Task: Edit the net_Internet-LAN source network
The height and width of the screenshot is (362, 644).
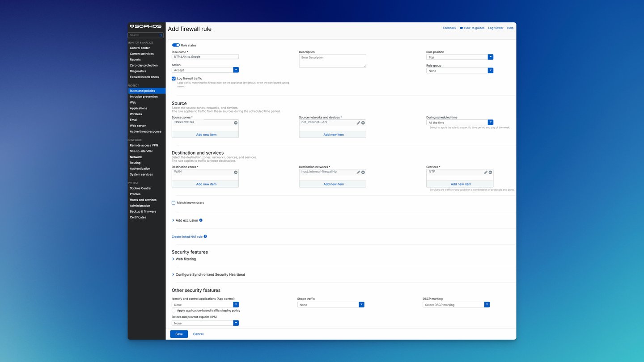Action: point(358,122)
